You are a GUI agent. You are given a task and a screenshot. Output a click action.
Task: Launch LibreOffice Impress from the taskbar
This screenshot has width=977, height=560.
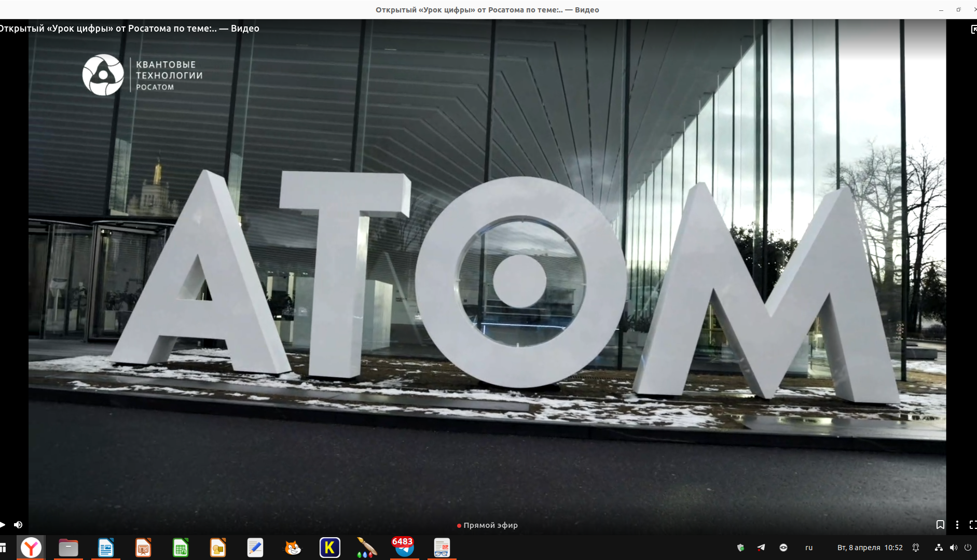(x=143, y=548)
